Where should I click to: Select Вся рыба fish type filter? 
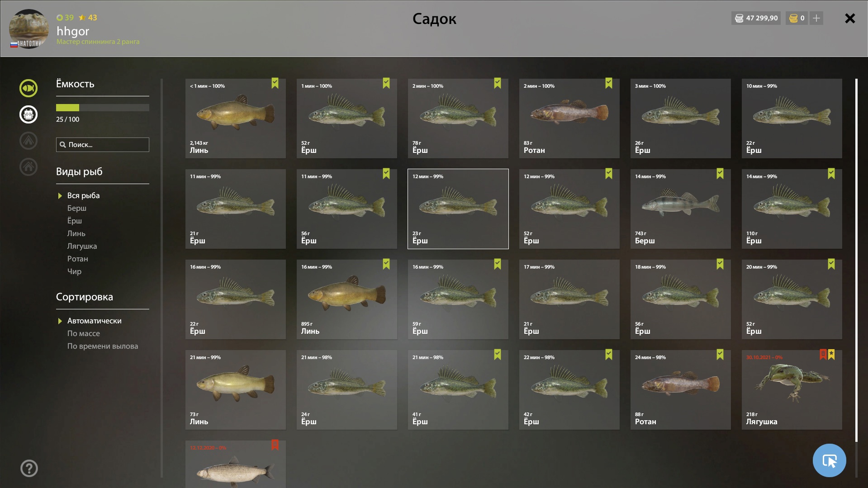pyautogui.click(x=83, y=195)
